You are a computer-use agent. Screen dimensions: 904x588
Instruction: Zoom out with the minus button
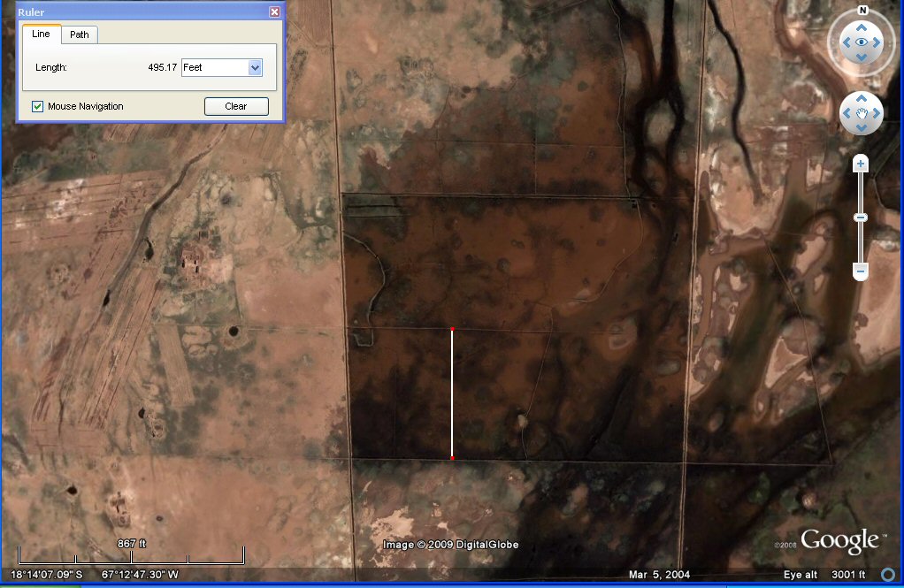click(861, 271)
